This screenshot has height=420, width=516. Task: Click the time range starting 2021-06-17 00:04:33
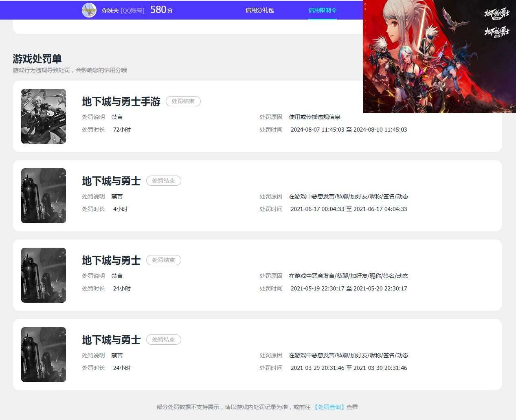click(349, 209)
